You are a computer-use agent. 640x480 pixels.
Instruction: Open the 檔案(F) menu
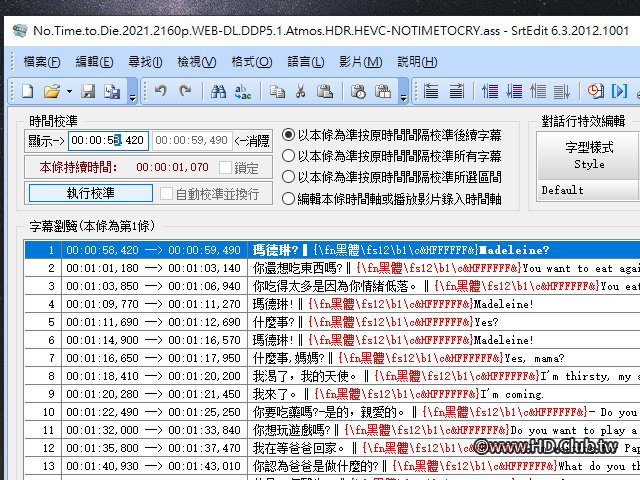42,62
